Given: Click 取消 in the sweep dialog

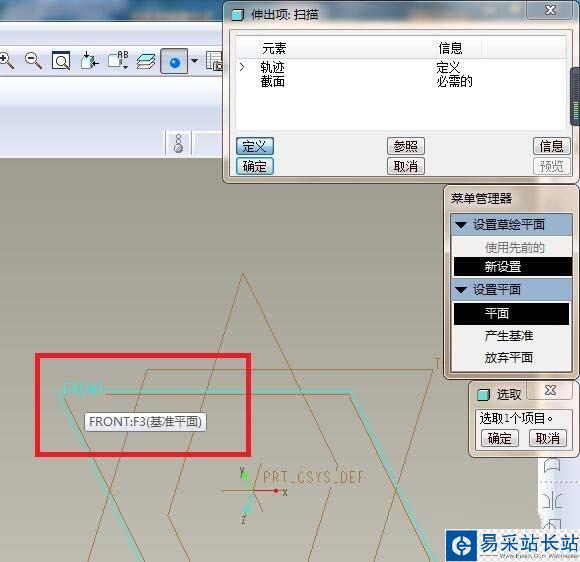Looking at the screenshot, I should click(x=405, y=166).
